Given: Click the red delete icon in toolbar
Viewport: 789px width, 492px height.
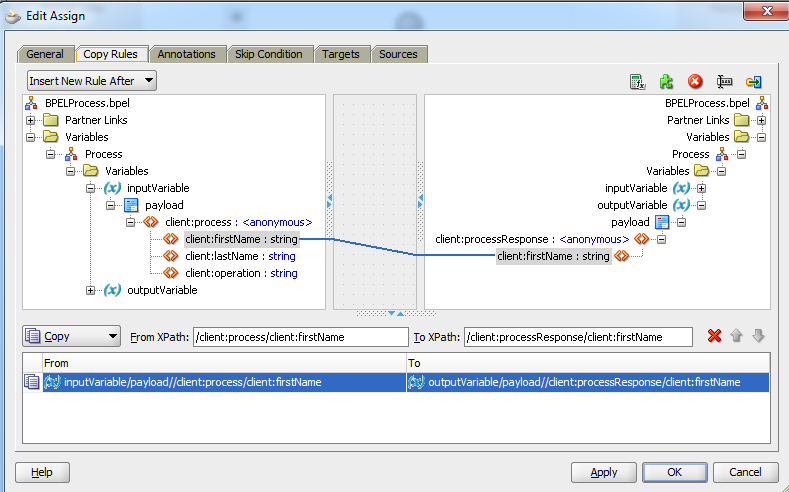Looking at the screenshot, I should (695, 81).
